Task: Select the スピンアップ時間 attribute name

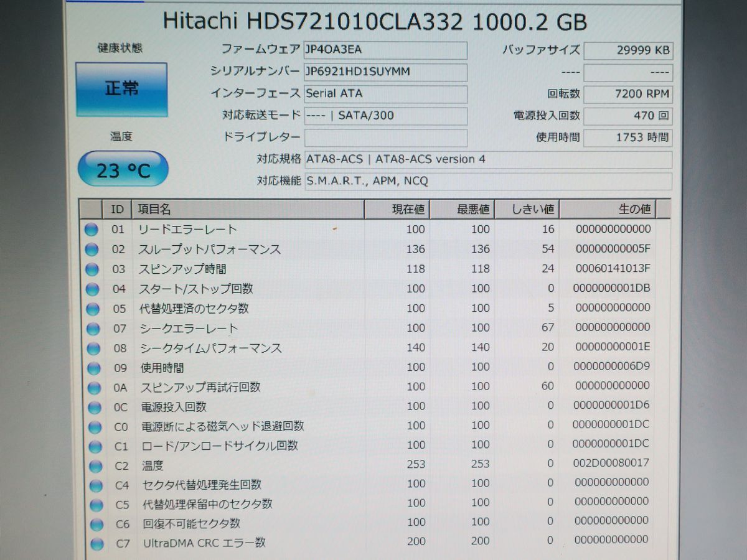Action: pyautogui.click(x=182, y=269)
